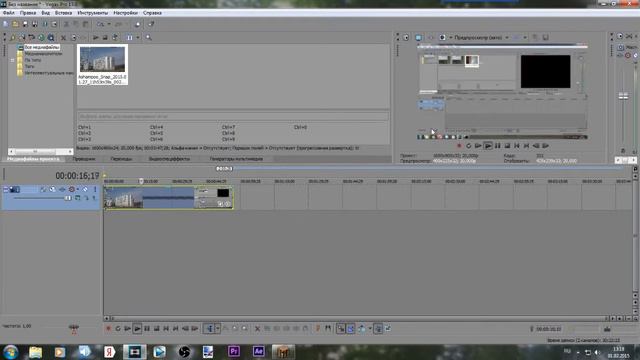Play the preview window from the start
640x360 pixels.
[x=478, y=146]
